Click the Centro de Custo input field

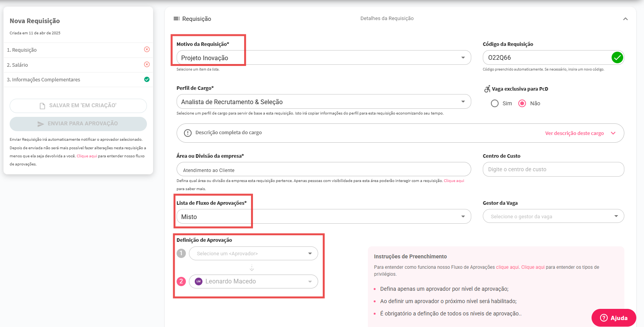(x=553, y=169)
